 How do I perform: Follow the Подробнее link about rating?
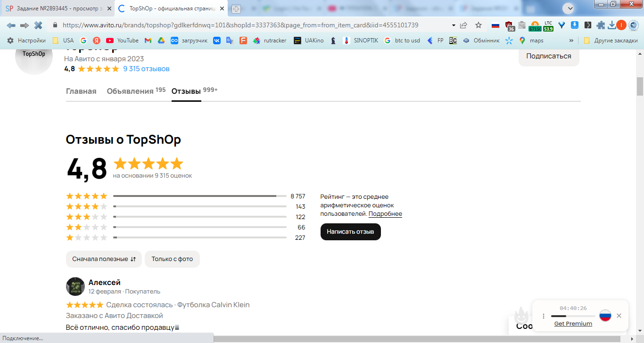tap(385, 214)
